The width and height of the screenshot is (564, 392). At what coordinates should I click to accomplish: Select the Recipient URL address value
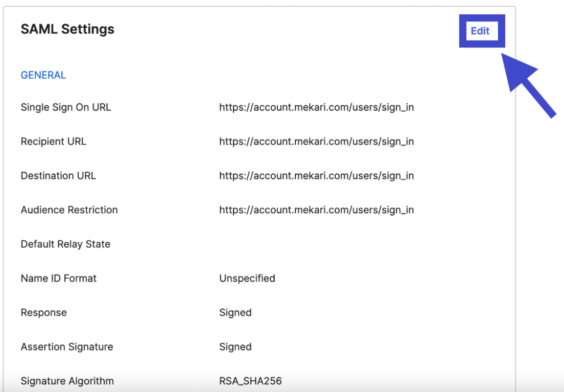pos(316,142)
